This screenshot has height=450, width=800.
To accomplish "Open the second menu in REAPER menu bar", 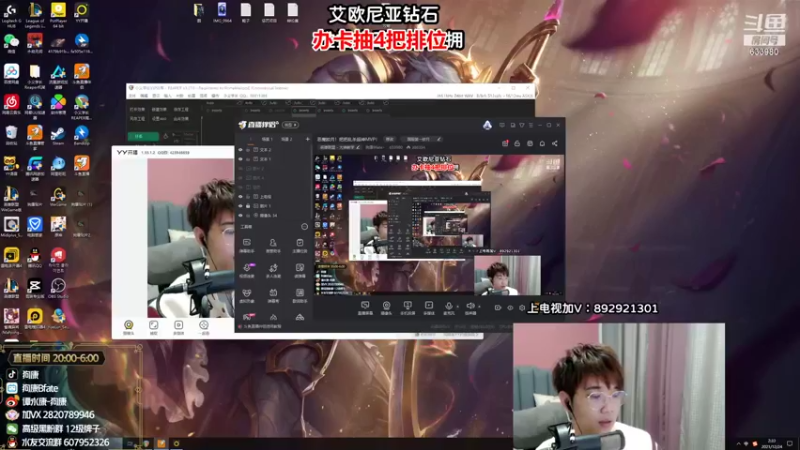I will tap(144, 95).
